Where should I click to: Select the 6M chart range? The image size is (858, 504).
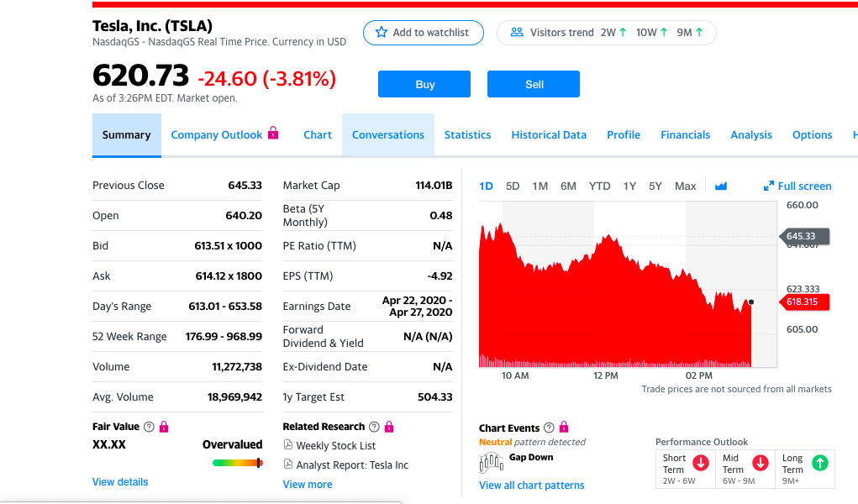[569, 186]
